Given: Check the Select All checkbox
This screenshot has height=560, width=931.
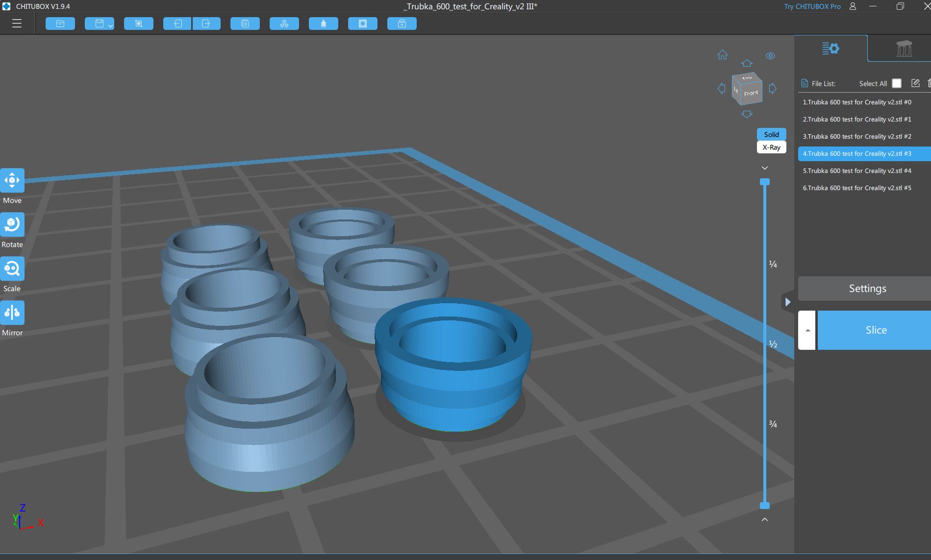Looking at the screenshot, I should pyautogui.click(x=897, y=83).
